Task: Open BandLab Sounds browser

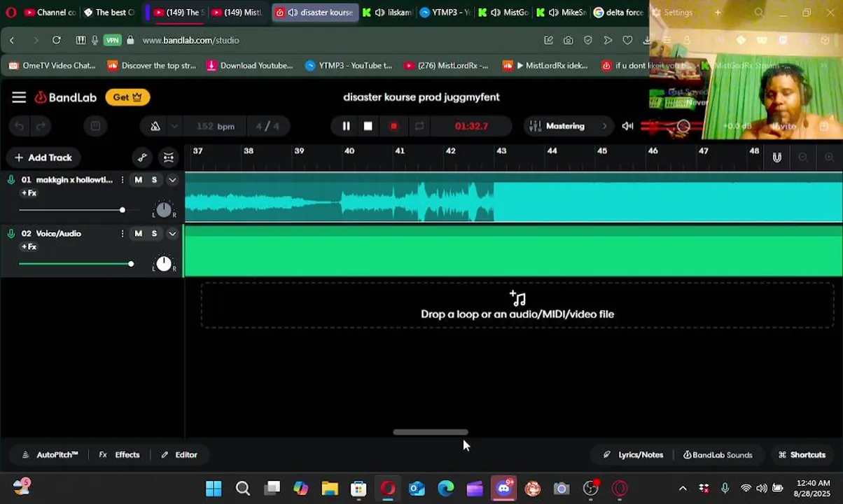Action: coord(718,455)
